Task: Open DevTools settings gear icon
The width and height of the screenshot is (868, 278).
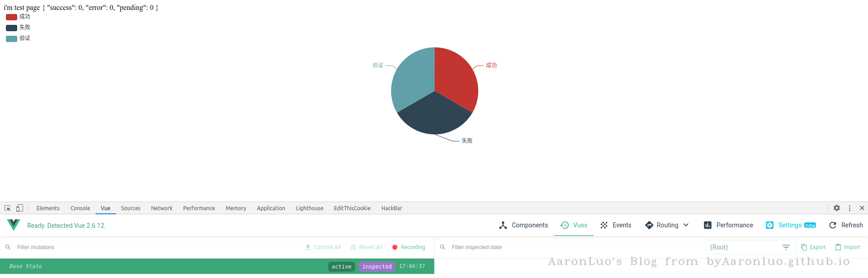Action: click(x=837, y=208)
